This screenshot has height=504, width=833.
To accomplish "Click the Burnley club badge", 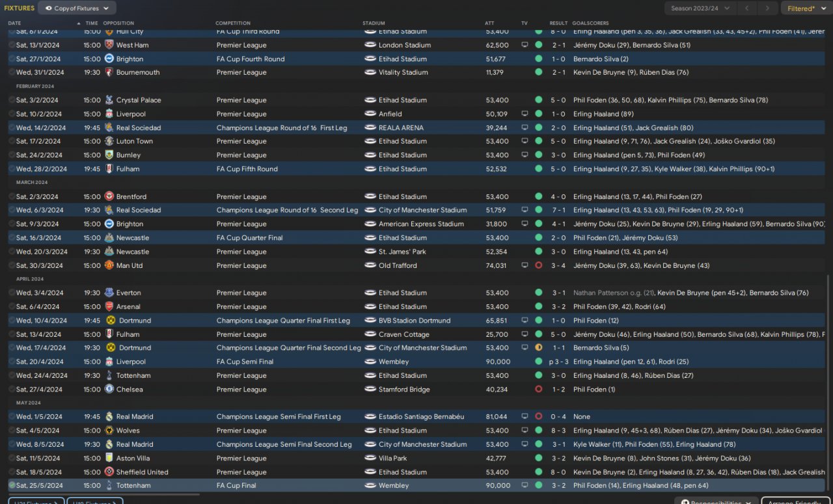I will [x=109, y=155].
